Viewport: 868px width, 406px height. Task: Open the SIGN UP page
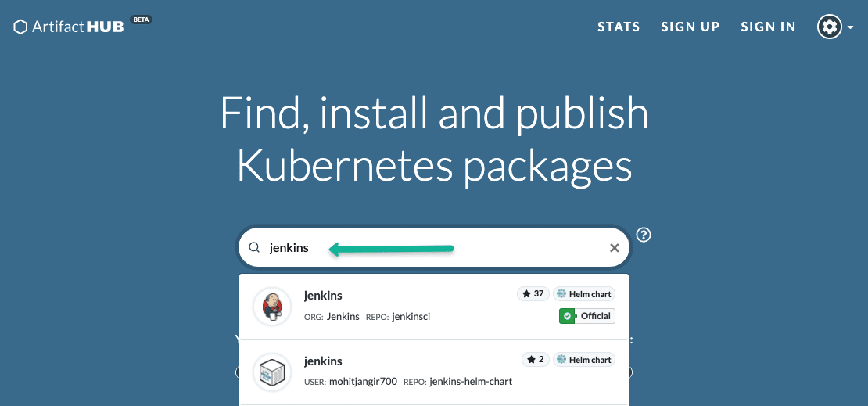(x=690, y=27)
